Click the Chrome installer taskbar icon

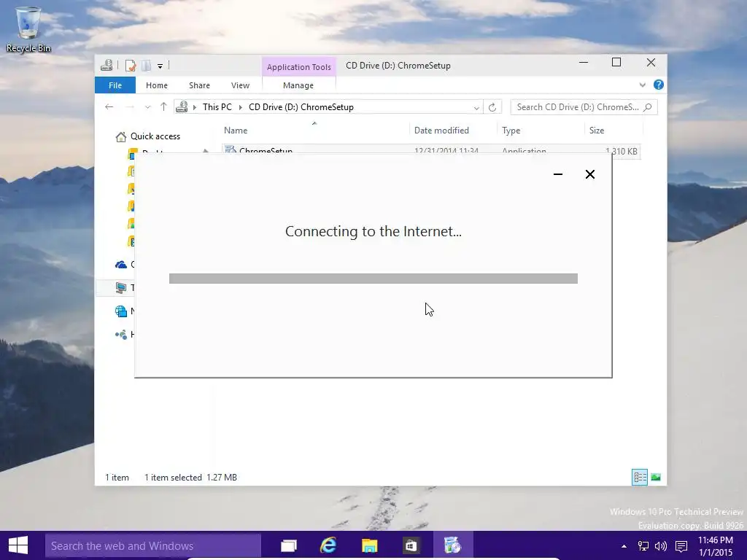click(x=452, y=545)
